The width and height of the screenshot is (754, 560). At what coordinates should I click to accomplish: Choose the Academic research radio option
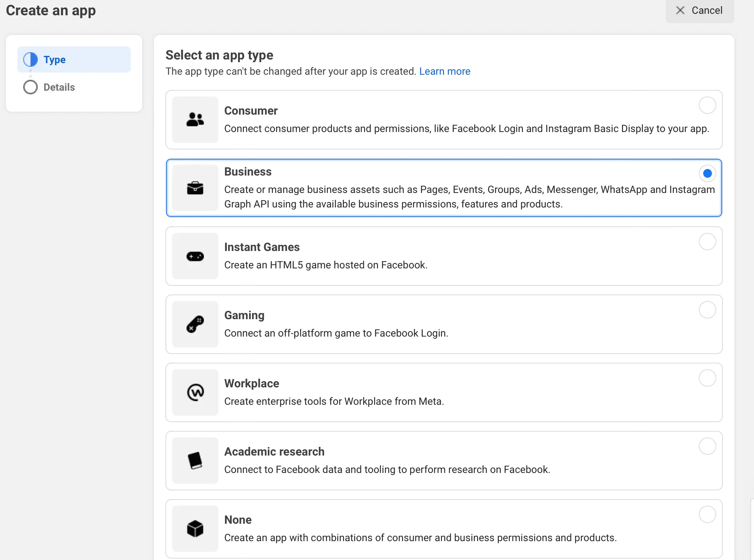click(x=707, y=446)
